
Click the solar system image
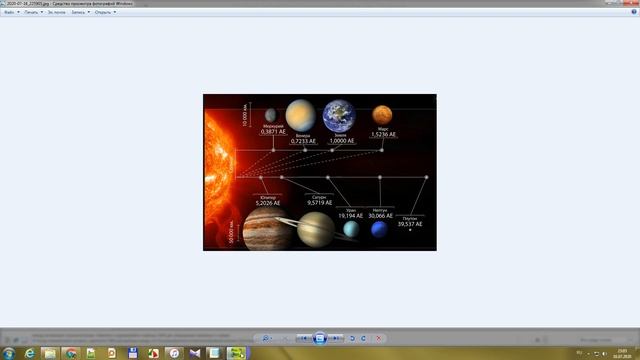(x=320, y=172)
